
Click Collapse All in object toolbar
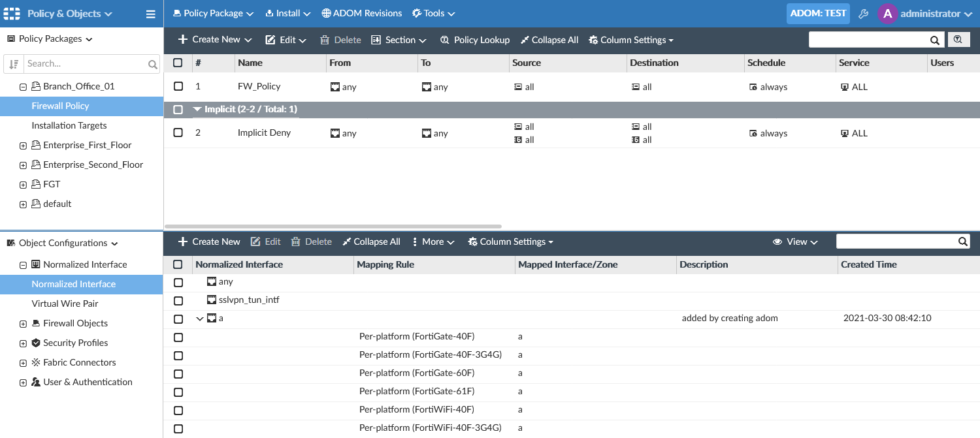click(x=371, y=242)
